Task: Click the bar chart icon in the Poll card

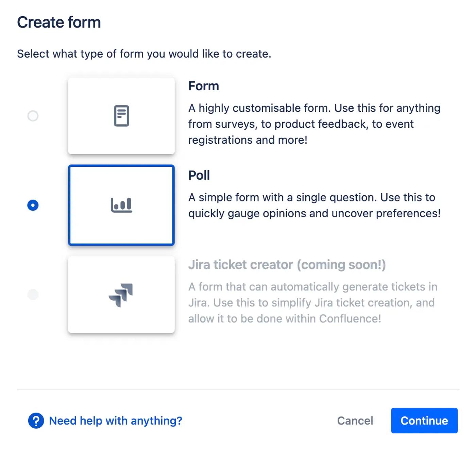Action: (x=121, y=205)
